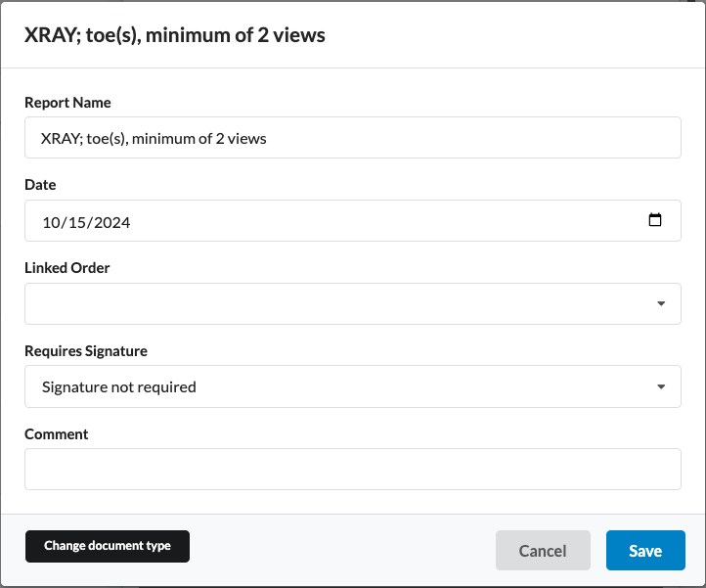Expand the Requires Signature dropdown arrow
This screenshot has width=706, height=588.
coord(661,386)
